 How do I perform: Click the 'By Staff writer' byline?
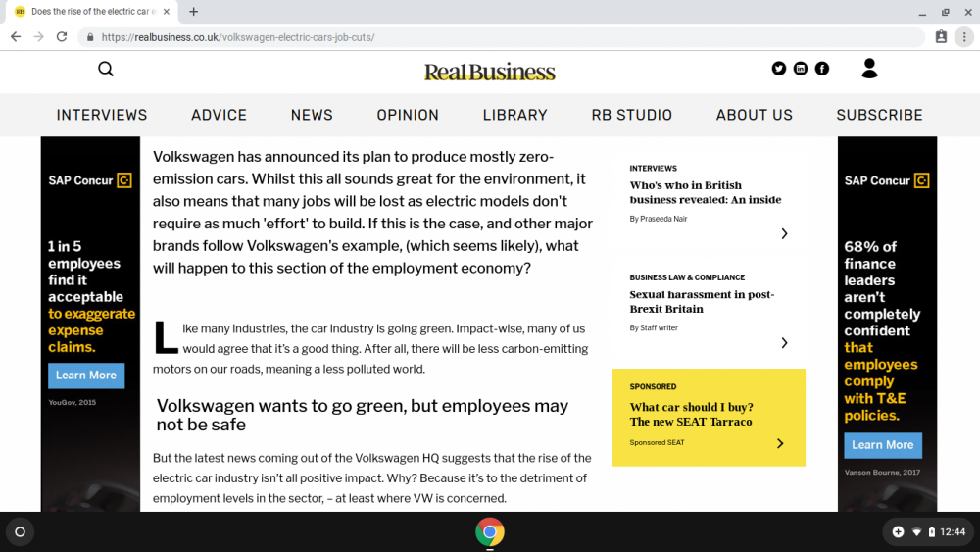pos(654,327)
